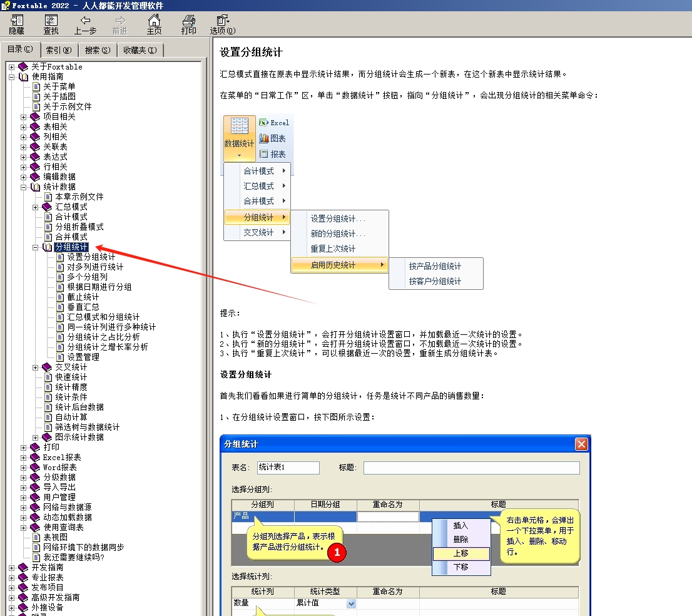Click the 打印 (Print) toolbar icon
Viewport: 692px width, 616px height.
188,21
